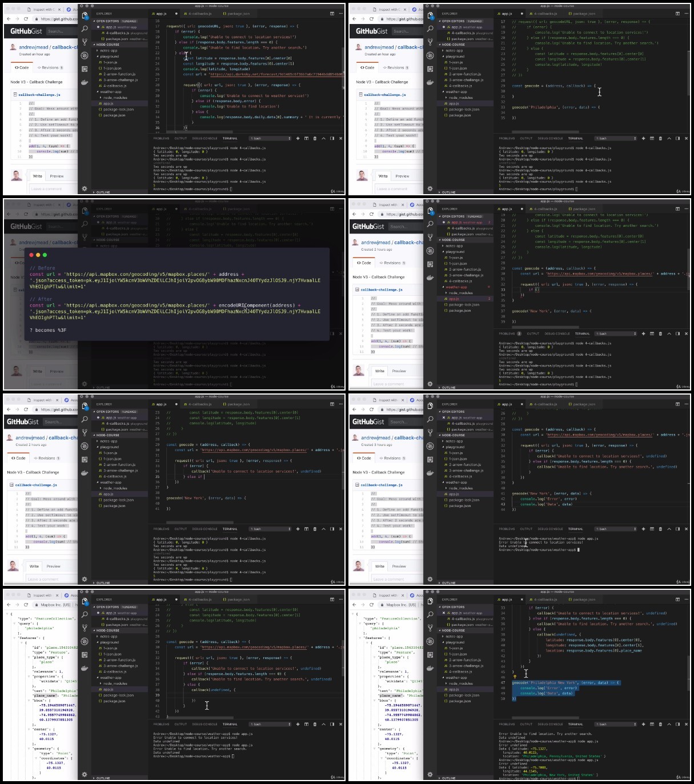Switch to package.json editor tab in darksky code frame
Image resolution: width=694 pixels, height=784 pixels.
point(236,13)
